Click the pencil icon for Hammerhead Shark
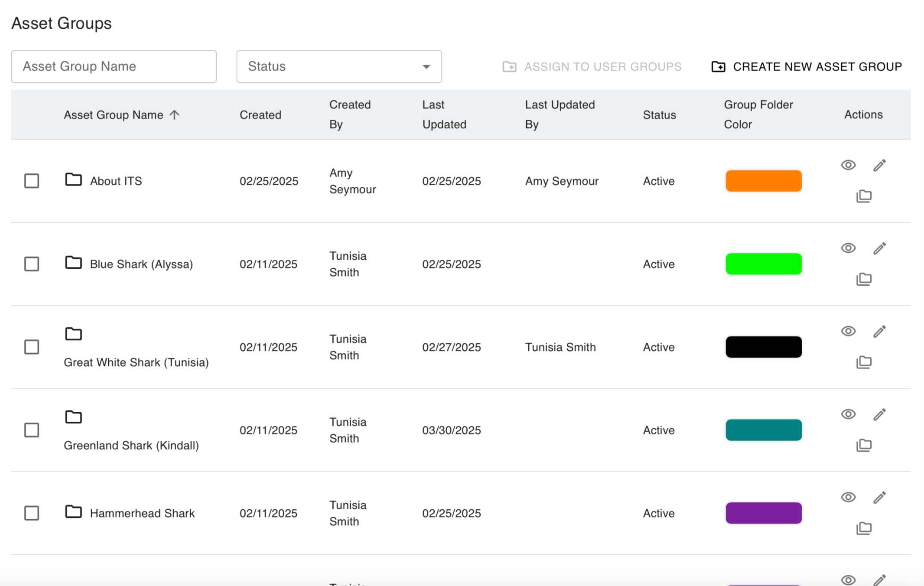The image size is (924, 586). [879, 498]
